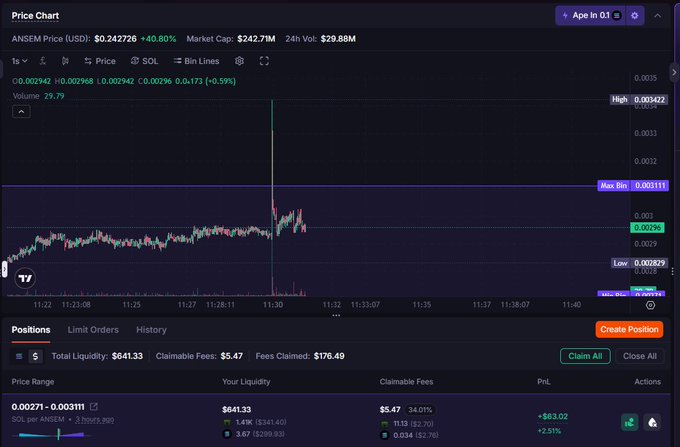Open the indicators fx icon
This screenshot has width=680, height=447.
click(42, 61)
